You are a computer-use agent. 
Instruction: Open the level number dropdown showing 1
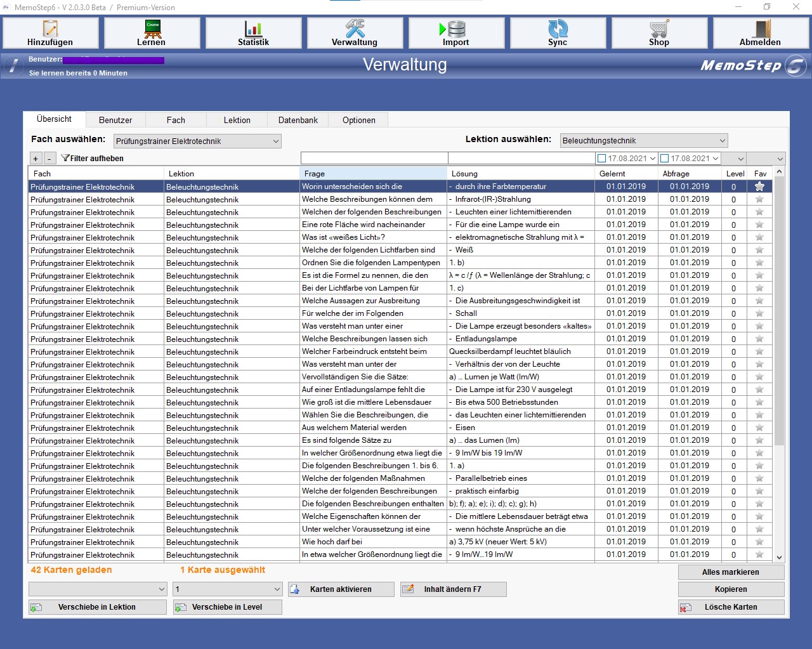click(x=227, y=589)
